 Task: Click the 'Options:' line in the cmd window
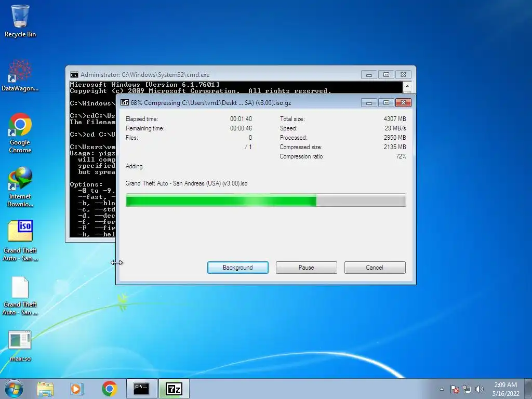(86, 184)
